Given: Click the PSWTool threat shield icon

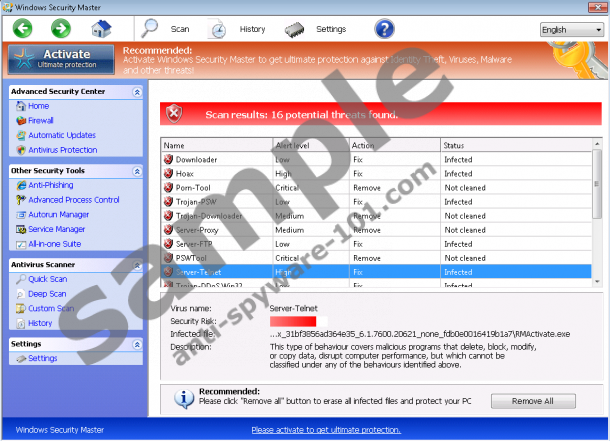Looking at the screenshot, I should [168, 258].
